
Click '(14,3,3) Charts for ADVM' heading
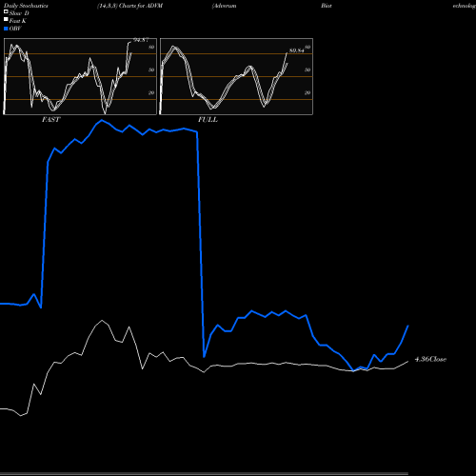[130, 6]
